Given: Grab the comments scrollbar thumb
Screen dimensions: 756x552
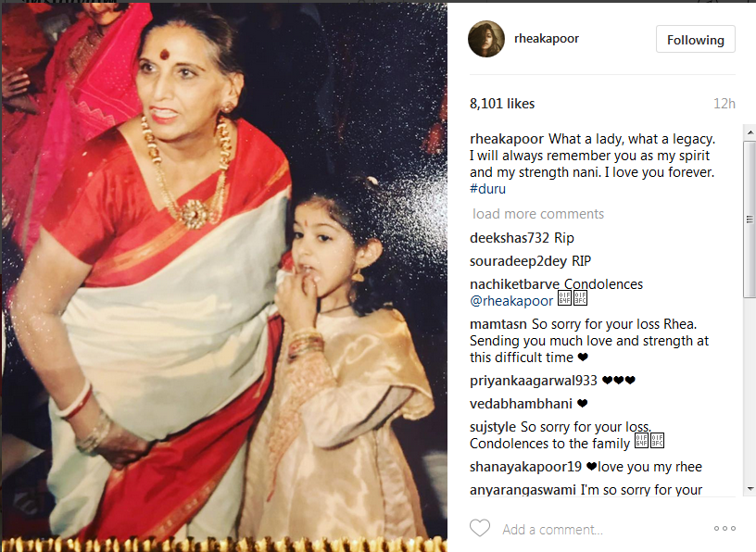Looking at the screenshot, I should click(x=750, y=220).
